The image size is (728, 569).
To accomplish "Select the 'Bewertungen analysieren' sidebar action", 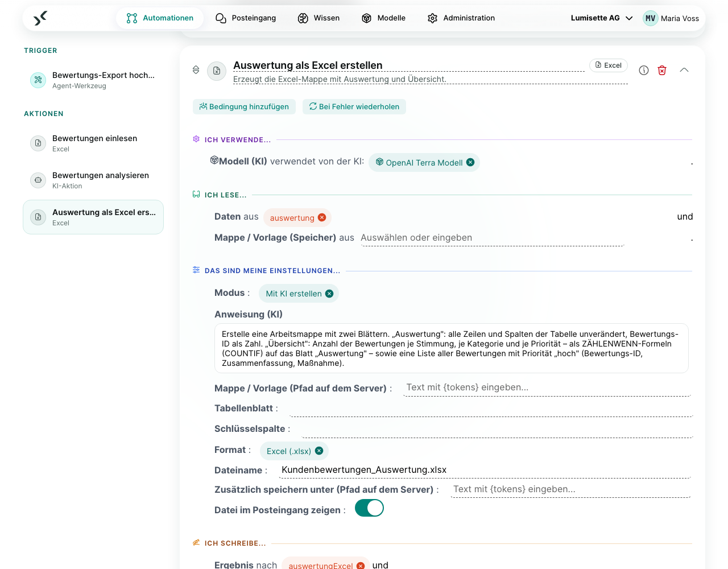I will pyautogui.click(x=93, y=180).
